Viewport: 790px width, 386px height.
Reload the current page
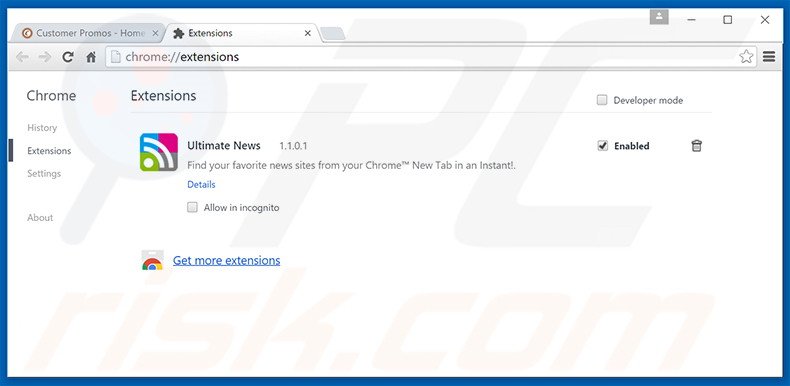click(x=68, y=57)
